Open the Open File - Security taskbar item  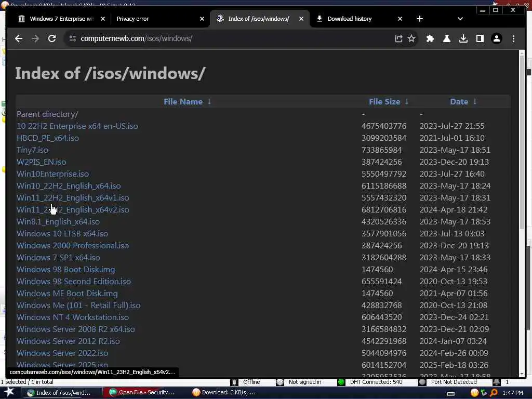pos(142,393)
